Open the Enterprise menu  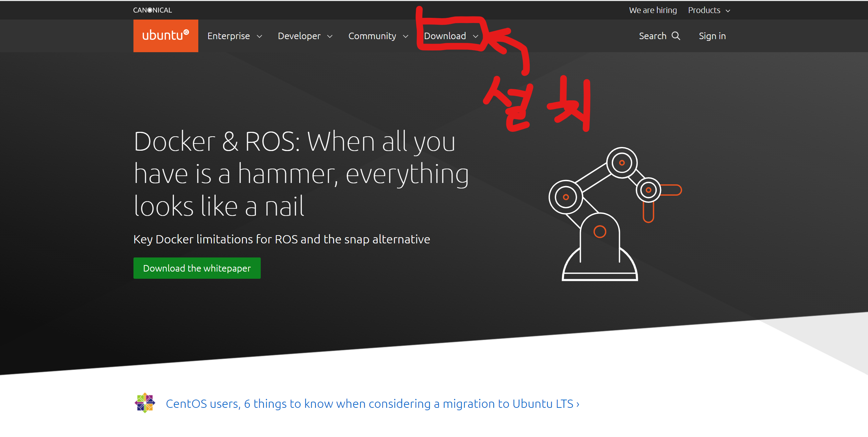228,36
